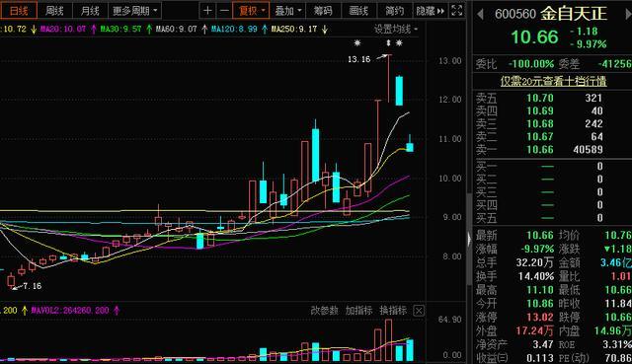Select the 买一 bid row
The width and height of the screenshot is (632, 364).
[x=552, y=166]
